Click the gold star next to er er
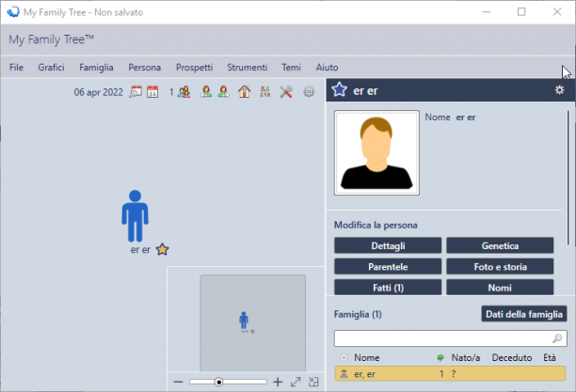The width and height of the screenshot is (576, 392). (162, 250)
